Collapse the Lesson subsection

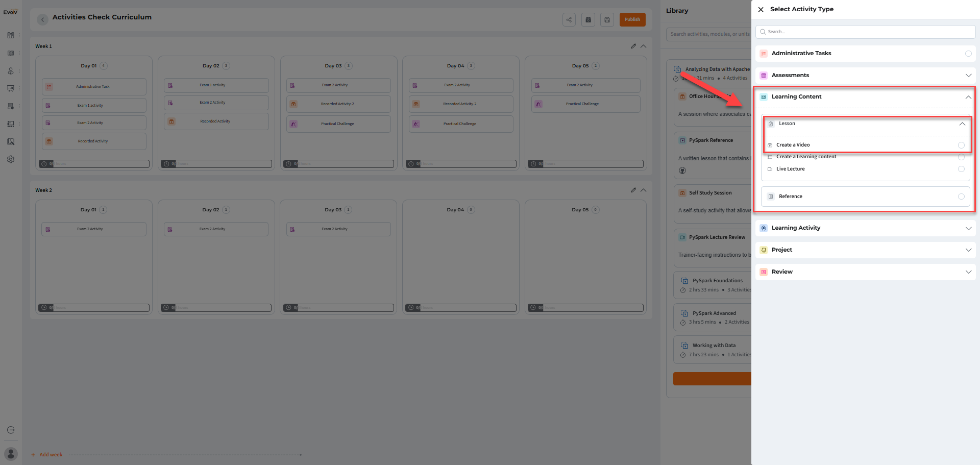pyautogui.click(x=962, y=124)
